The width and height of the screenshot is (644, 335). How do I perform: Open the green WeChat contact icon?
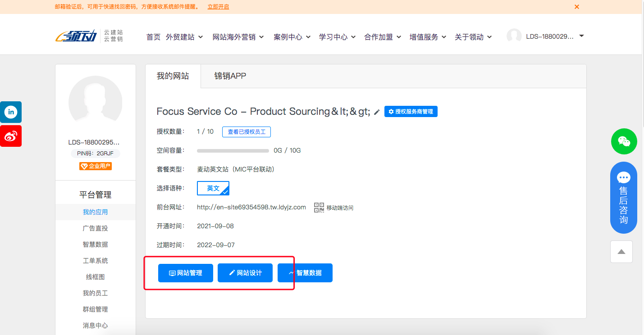coord(624,141)
